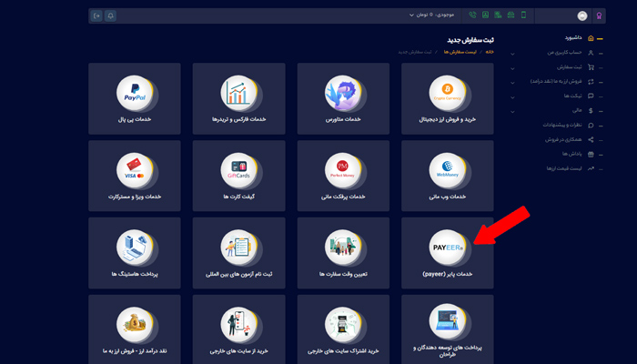The image size is (637, 364).
Task: Click the shopping cart icon in sidebar
Action: tap(591, 67)
